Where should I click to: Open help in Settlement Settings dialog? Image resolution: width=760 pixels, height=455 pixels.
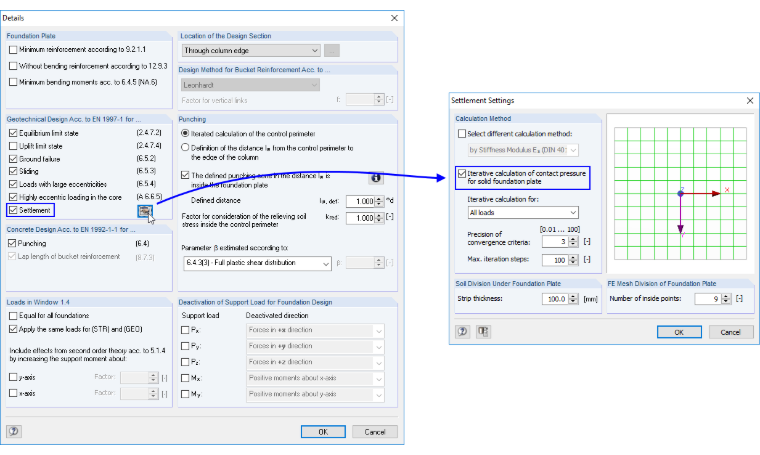(462, 331)
